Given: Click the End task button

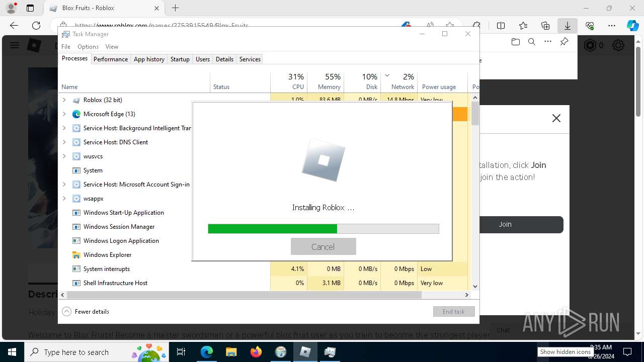Looking at the screenshot, I should pos(454,312).
